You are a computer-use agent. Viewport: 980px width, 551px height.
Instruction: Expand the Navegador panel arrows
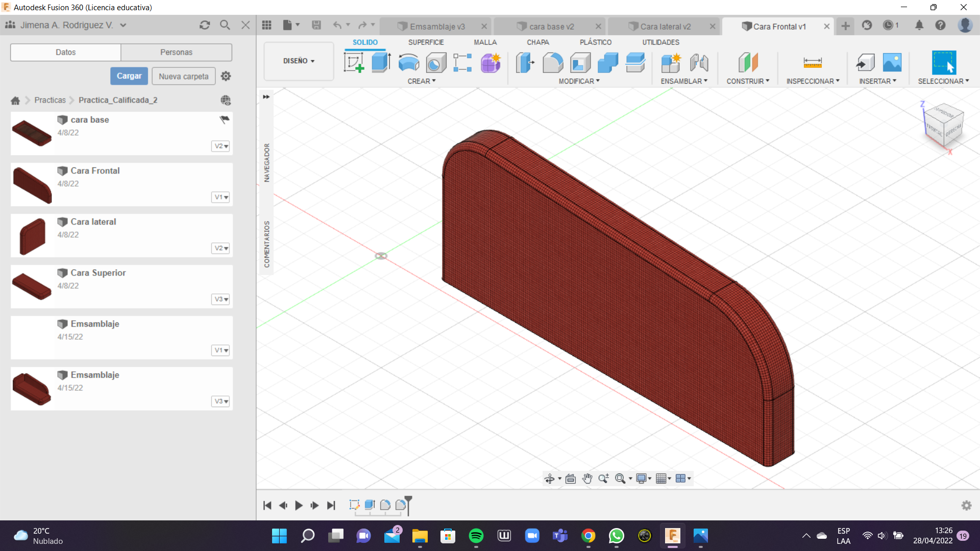pyautogui.click(x=266, y=96)
